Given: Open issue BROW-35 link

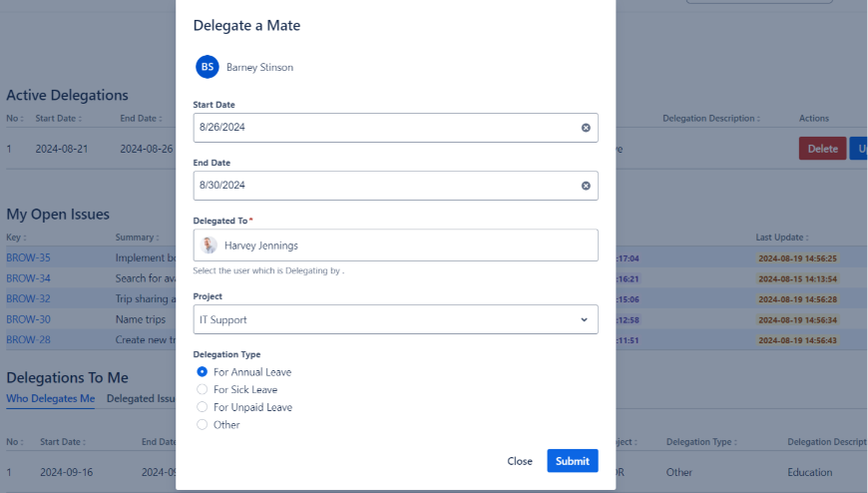Looking at the screenshot, I should [x=28, y=258].
